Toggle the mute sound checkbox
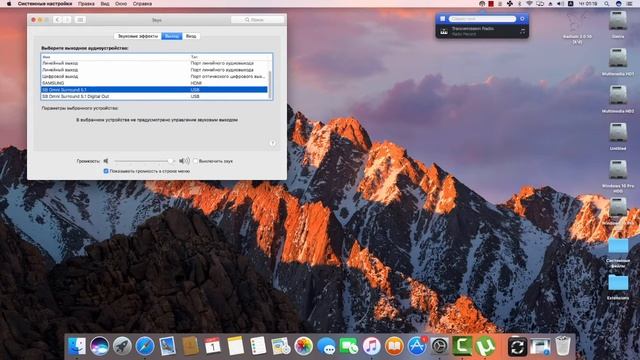640x360 pixels. [196, 161]
